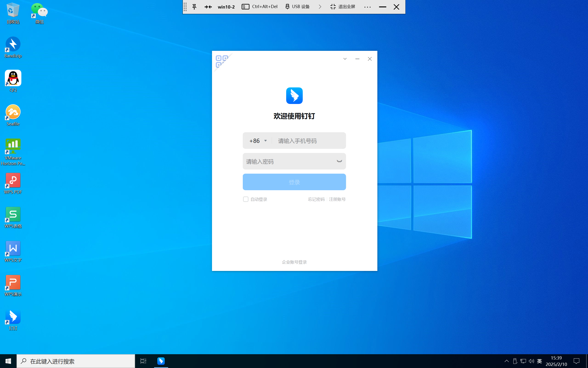Click 退出全屏 to exit fullscreen

tap(343, 7)
